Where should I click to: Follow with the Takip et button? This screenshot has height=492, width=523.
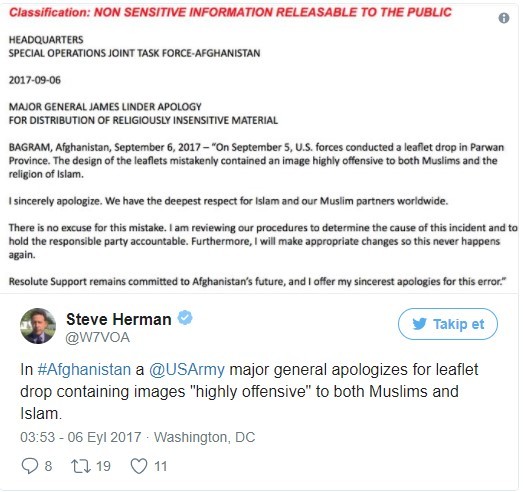click(x=448, y=324)
